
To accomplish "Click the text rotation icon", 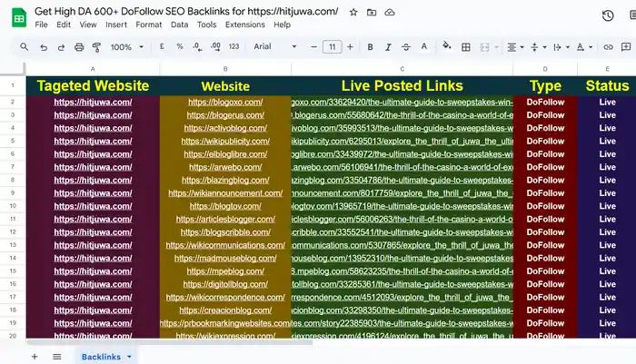I will coord(581,47).
